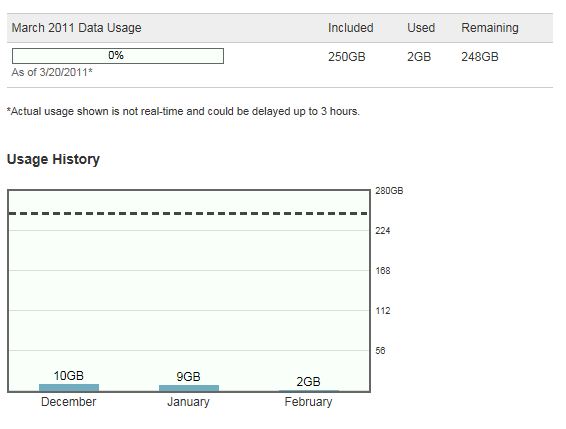This screenshot has height=429, width=566.
Task: Click the 2GB used value in table
Action: click(x=419, y=57)
